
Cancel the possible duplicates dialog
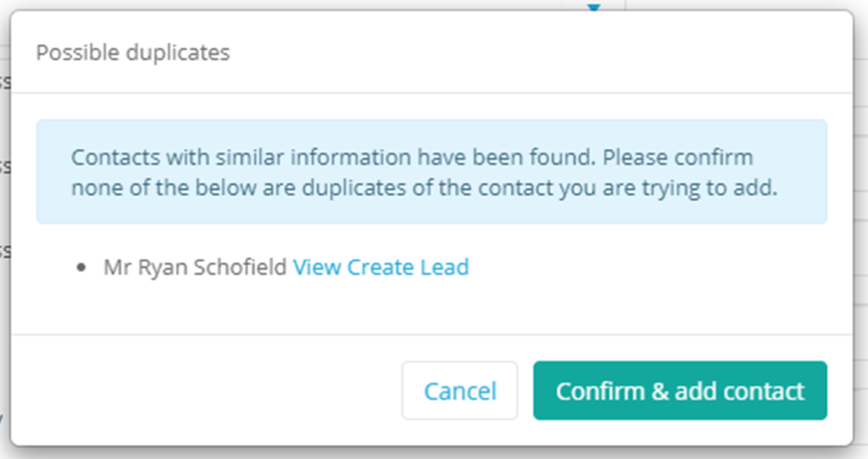(x=459, y=391)
